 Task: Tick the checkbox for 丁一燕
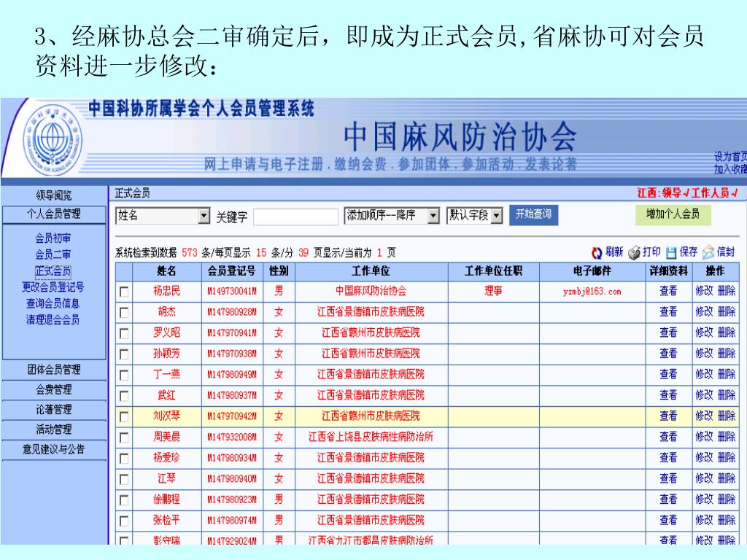tap(124, 376)
